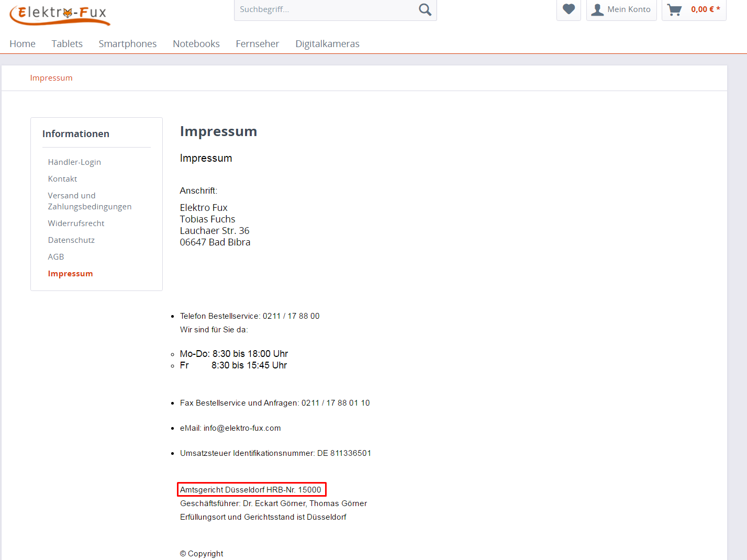747x560 pixels.
Task: Open AGB in sidebar
Action: coord(56,257)
